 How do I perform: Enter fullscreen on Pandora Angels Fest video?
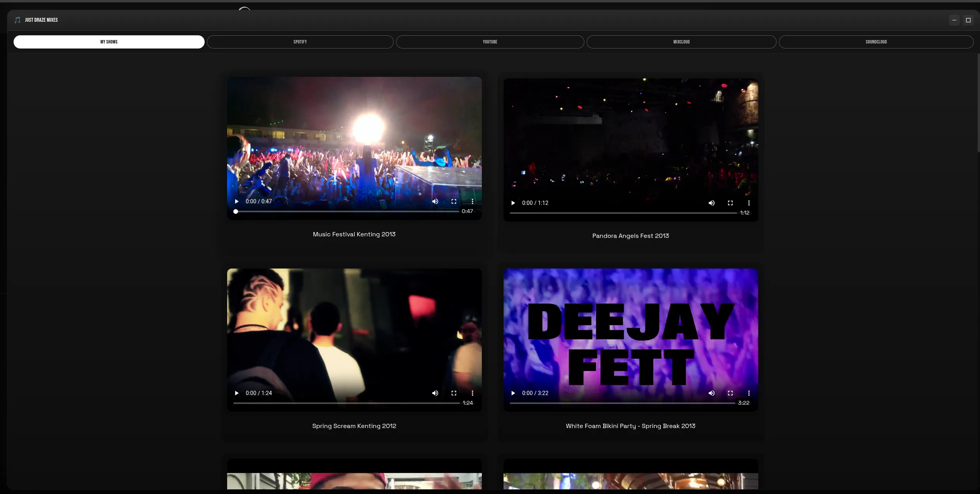(x=730, y=203)
